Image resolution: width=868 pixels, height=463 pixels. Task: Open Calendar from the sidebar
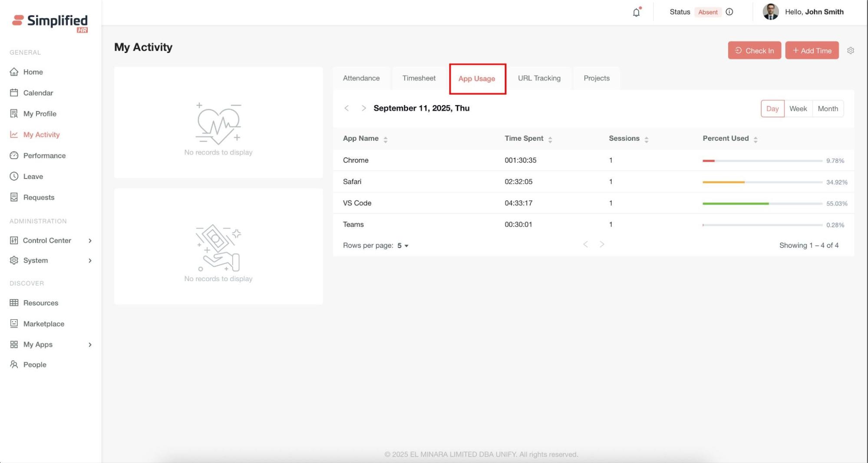(x=38, y=93)
